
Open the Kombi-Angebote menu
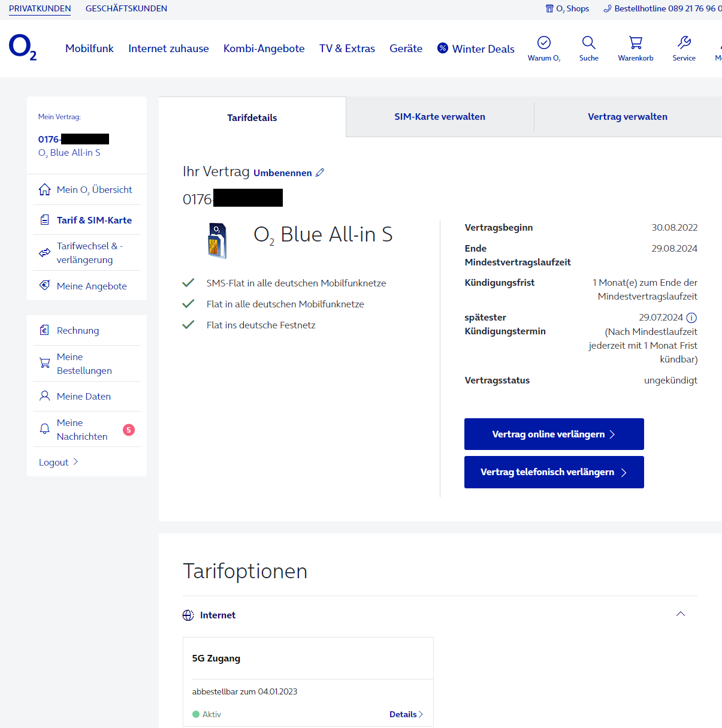pyautogui.click(x=264, y=49)
